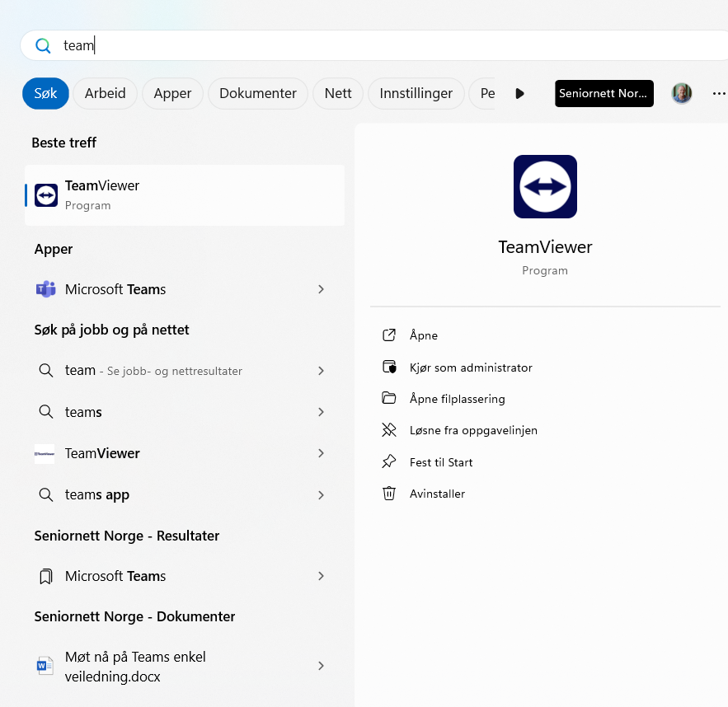Select the TeamViewer best match result
The width and height of the screenshot is (728, 707).
(x=185, y=195)
